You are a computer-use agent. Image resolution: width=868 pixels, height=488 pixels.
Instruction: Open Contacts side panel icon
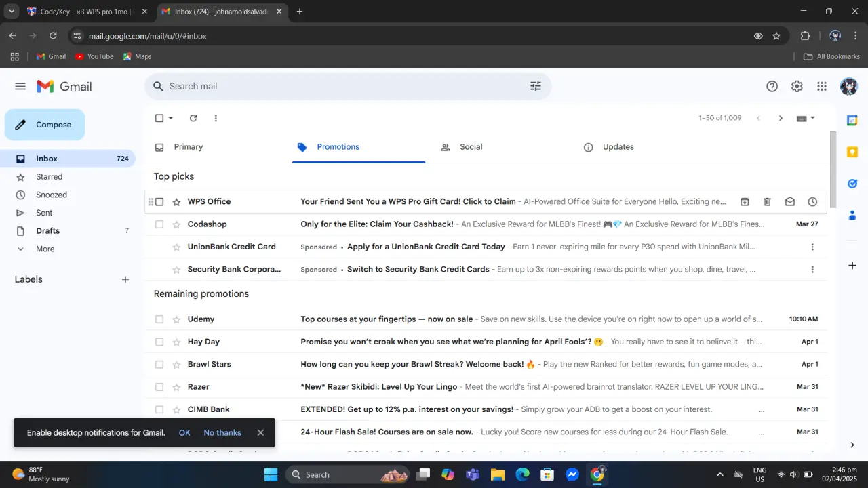tap(852, 216)
